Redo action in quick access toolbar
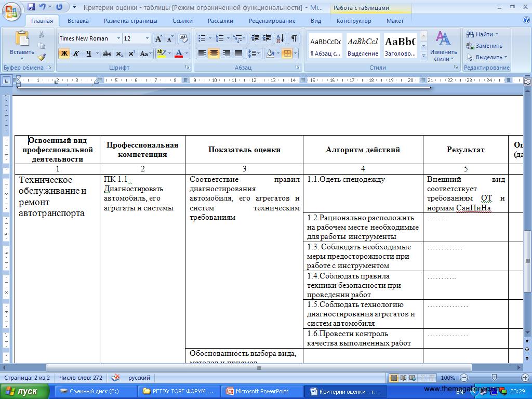Image resolution: width=532 pixels, height=399 pixels. 59,7
